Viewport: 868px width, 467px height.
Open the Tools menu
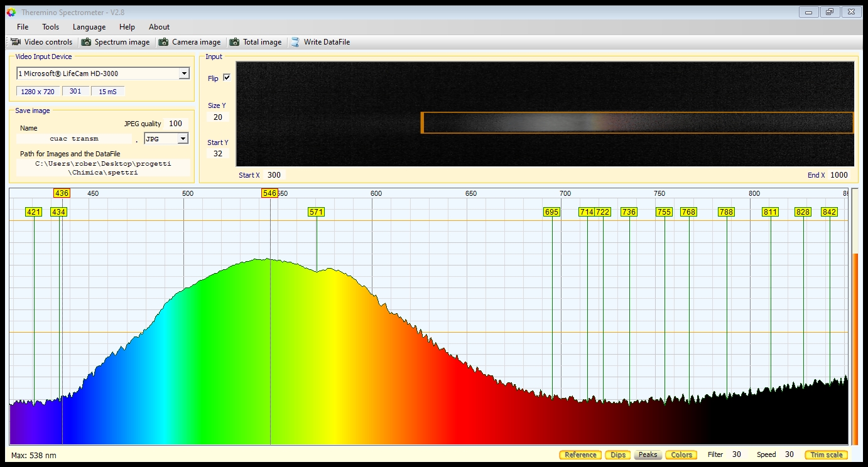50,27
